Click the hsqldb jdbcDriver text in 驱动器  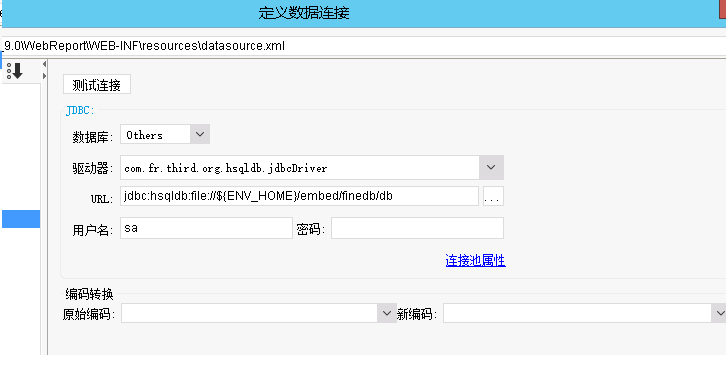(x=226, y=168)
